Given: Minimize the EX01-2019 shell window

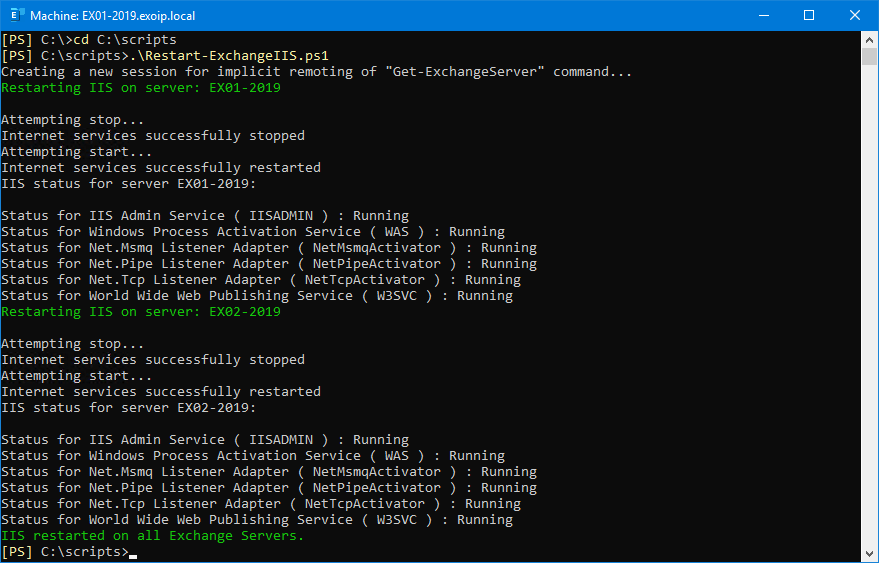Looking at the screenshot, I should coord(764,15).
